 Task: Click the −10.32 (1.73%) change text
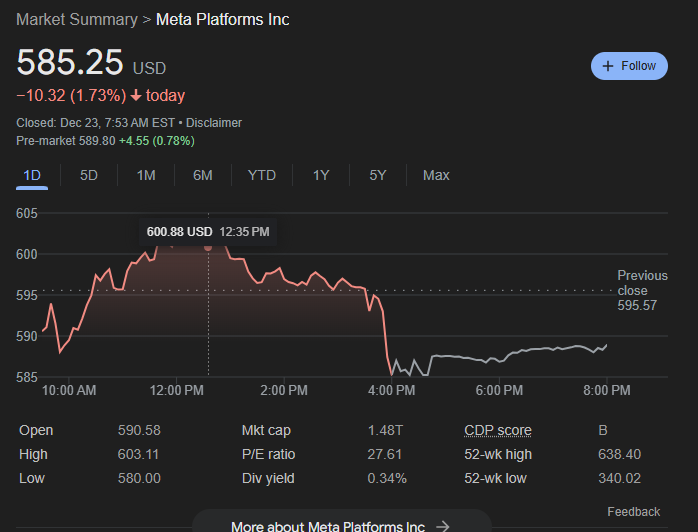71,96
